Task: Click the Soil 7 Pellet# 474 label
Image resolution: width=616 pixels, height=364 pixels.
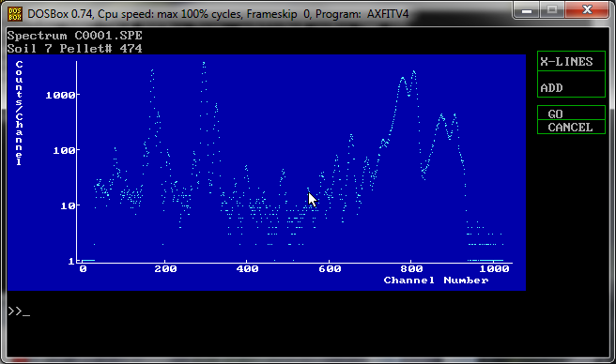Action: 74,49
